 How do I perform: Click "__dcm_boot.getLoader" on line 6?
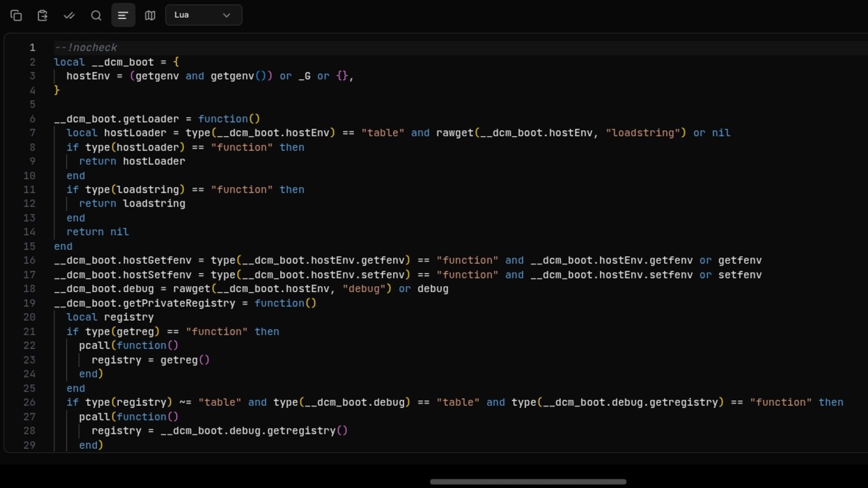click(x=117, y=119)
